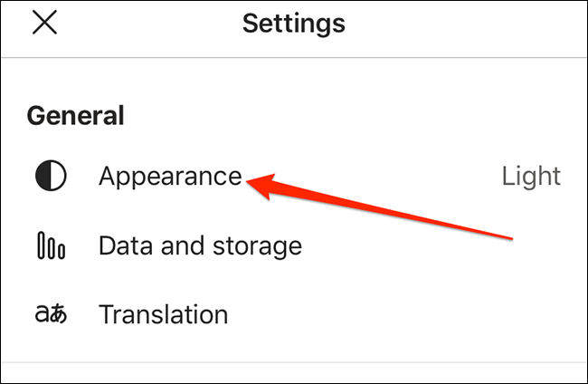Click the Translation language characters icon
The height and width of the screenshot is (384, 588).
coord(51,314)
